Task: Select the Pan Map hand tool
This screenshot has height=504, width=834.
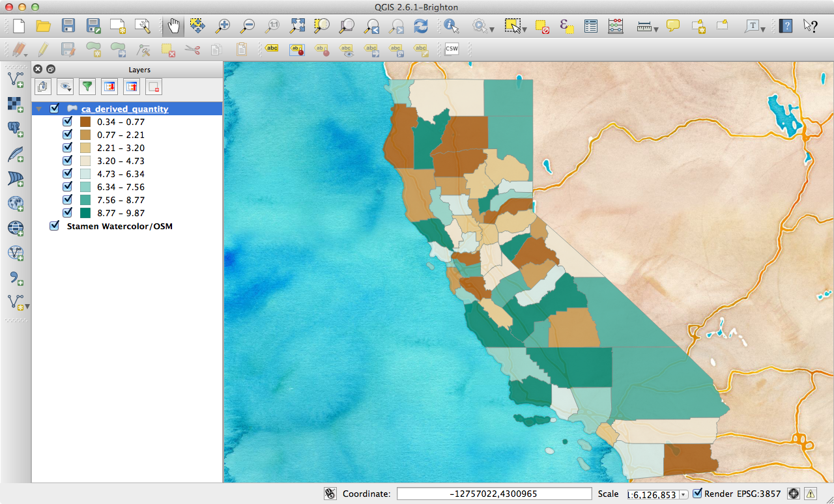Action: [173, 26]
